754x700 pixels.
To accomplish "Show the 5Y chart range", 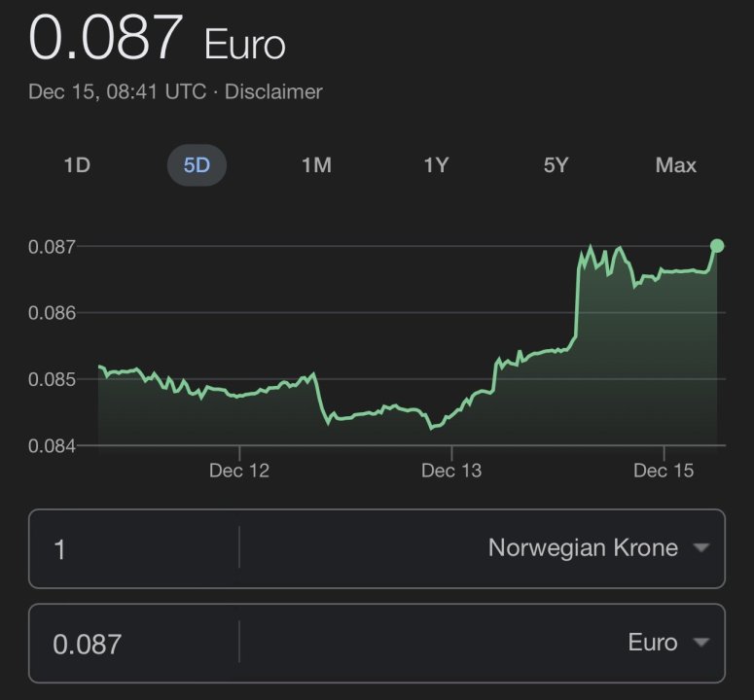I will (x=556, y=165).
